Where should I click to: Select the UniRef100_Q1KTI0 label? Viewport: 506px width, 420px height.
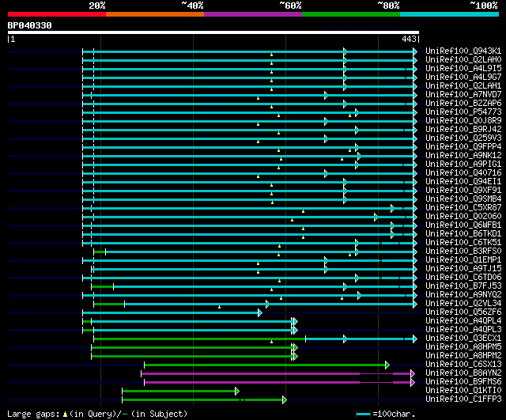[x=463, y=391]
